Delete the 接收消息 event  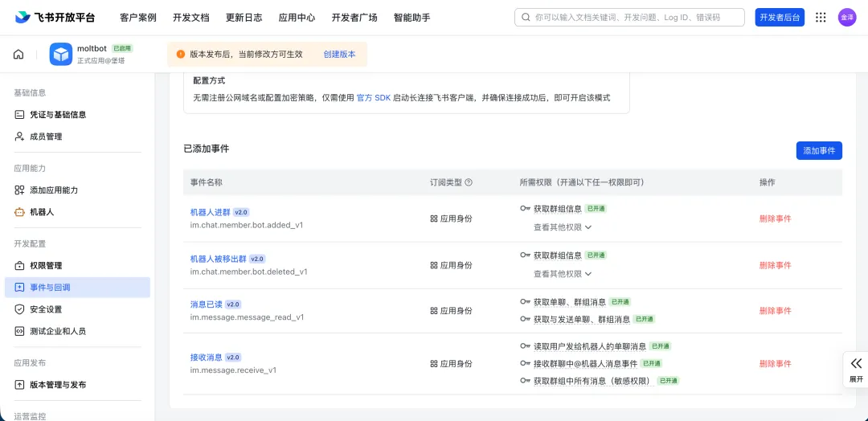(x=775, y=363)
